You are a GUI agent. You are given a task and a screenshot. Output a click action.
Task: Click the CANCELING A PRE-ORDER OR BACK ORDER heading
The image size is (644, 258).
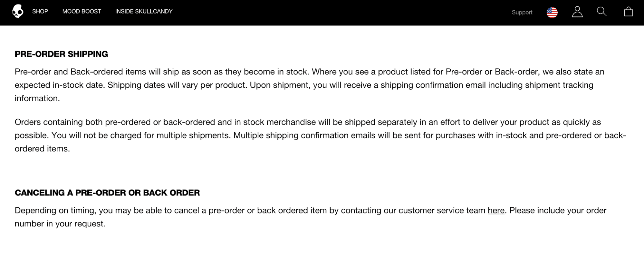coord(107,193)
